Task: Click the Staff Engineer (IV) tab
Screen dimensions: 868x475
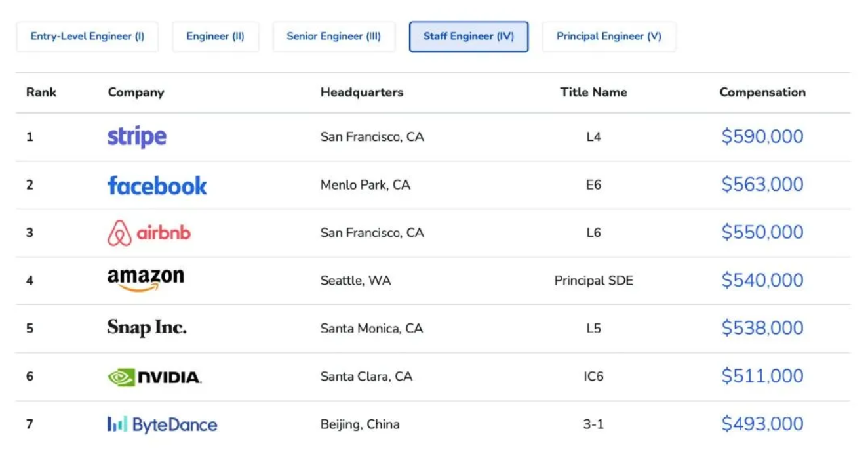Action: point(468,37)
